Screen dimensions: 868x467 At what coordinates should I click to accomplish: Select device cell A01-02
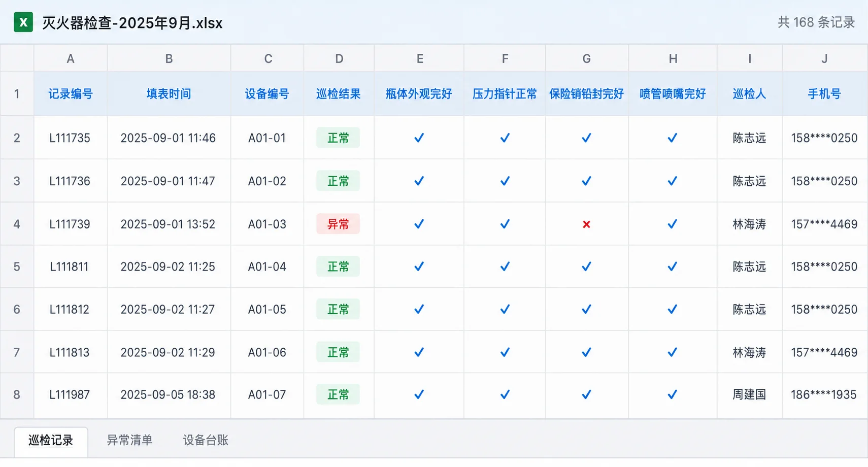(x=267, y=181)
